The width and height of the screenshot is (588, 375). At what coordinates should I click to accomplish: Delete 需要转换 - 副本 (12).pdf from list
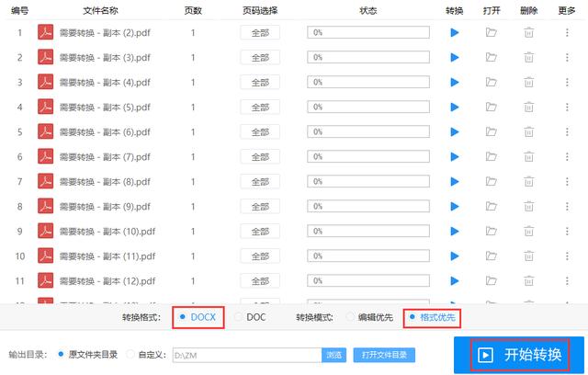point(529,281)
